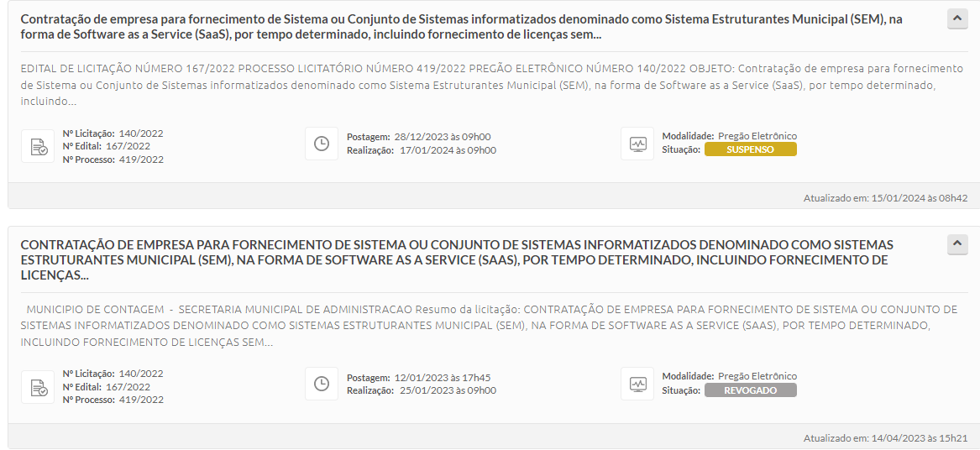Collapse the first bid card using its chevron
980x450 pixels.
click(x=957, y=19)
